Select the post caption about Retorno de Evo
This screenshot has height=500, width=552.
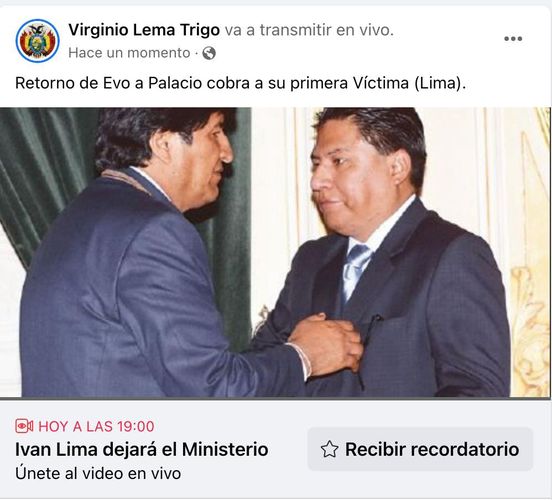tap(240, 83)
